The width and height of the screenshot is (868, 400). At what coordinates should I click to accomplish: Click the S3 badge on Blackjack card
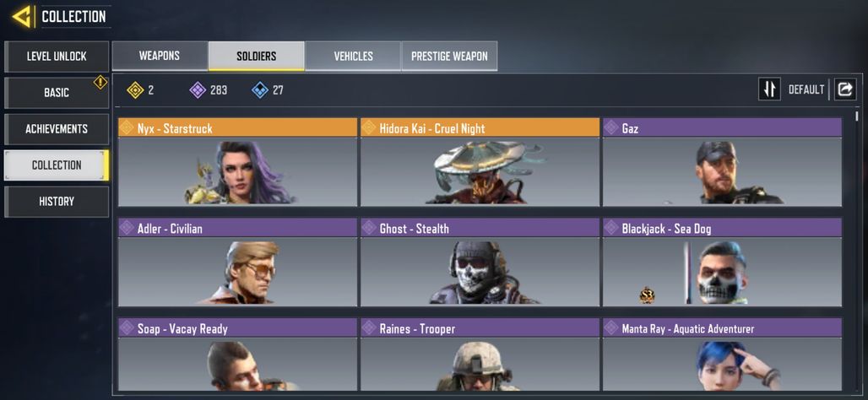647,295
